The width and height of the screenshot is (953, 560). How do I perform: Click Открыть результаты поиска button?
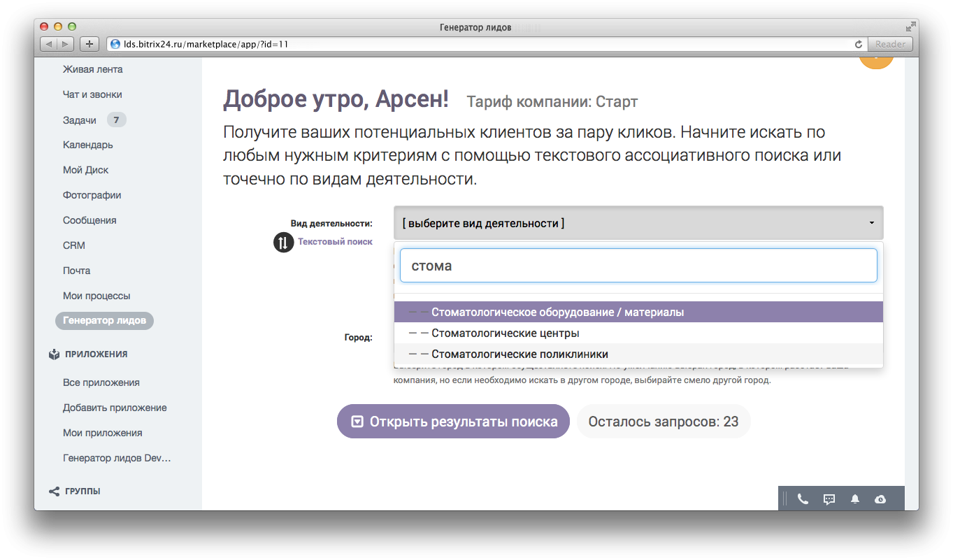point(453,422)
